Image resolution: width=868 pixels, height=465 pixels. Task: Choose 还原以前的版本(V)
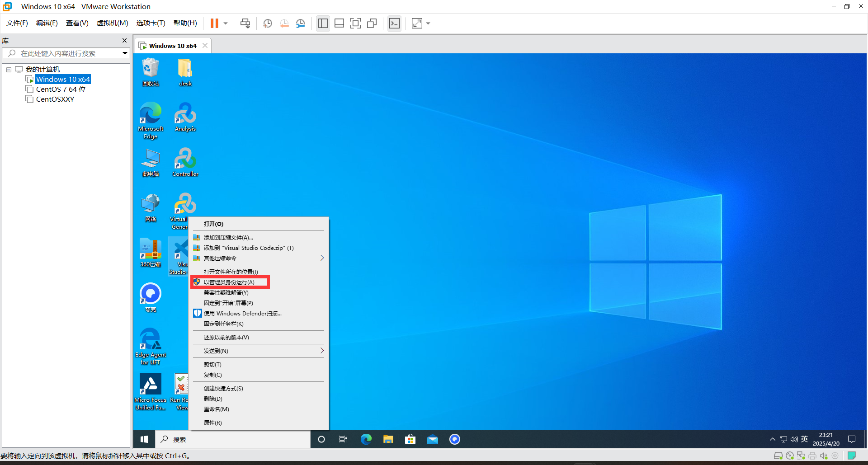click(259, 338)
